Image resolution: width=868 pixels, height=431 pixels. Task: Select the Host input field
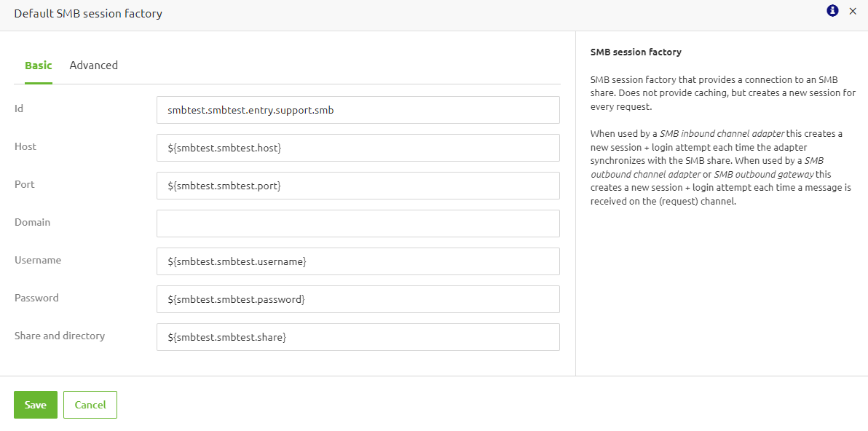(x=358, y=147)
